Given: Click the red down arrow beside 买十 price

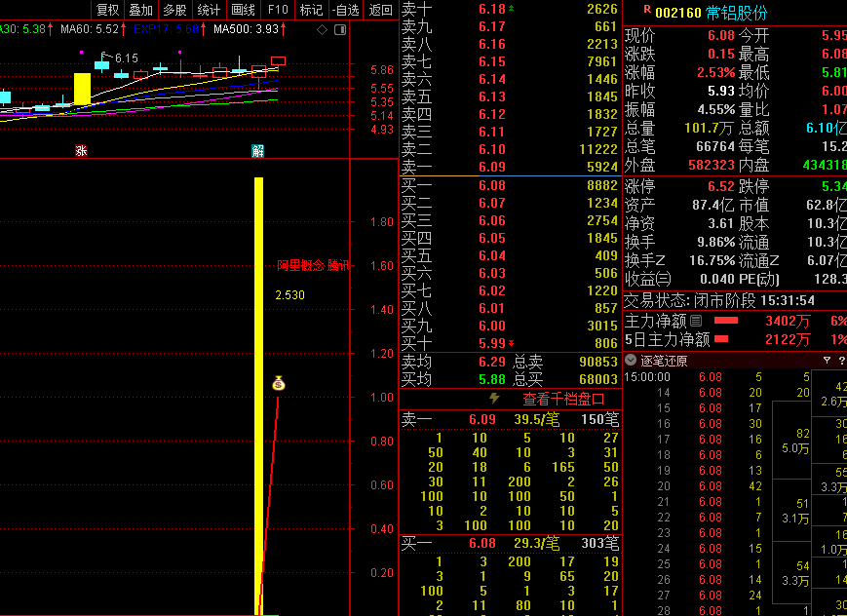Looking at the screenshot, I should point(513,343).
